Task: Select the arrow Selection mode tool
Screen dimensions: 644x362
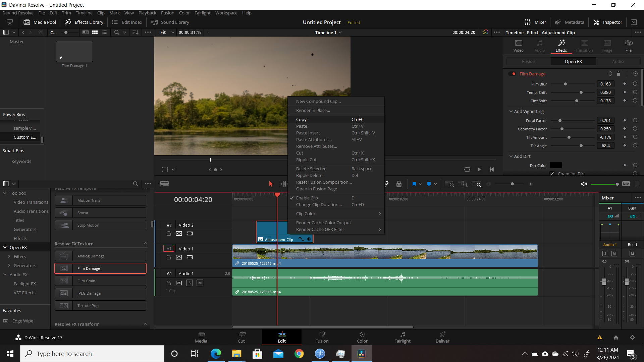Action: (x=271, y=184)
